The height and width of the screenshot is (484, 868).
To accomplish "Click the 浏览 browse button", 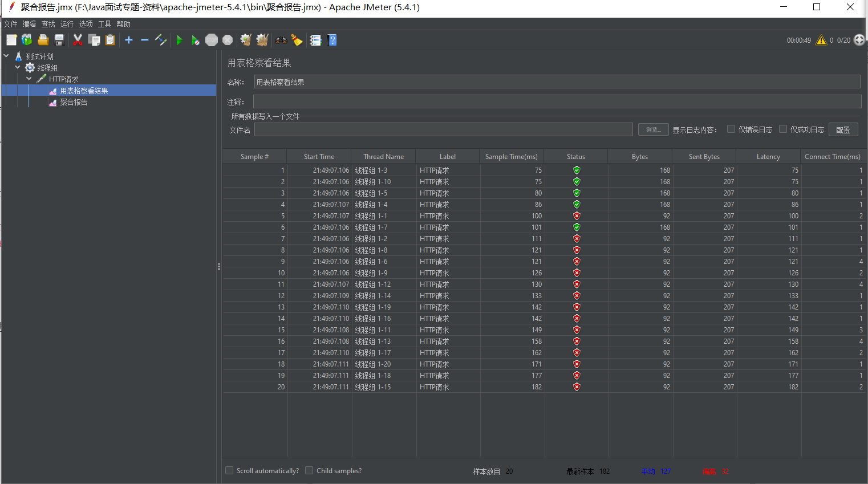I will coord(653,129).
